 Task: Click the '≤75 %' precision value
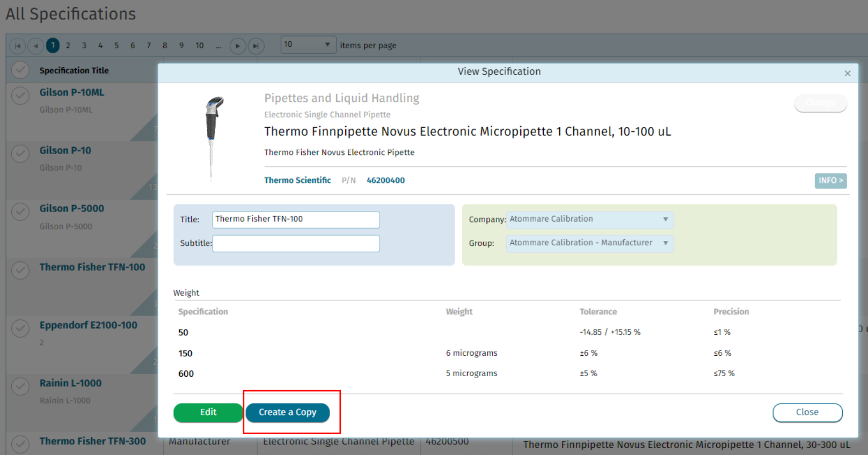[724, 373]
